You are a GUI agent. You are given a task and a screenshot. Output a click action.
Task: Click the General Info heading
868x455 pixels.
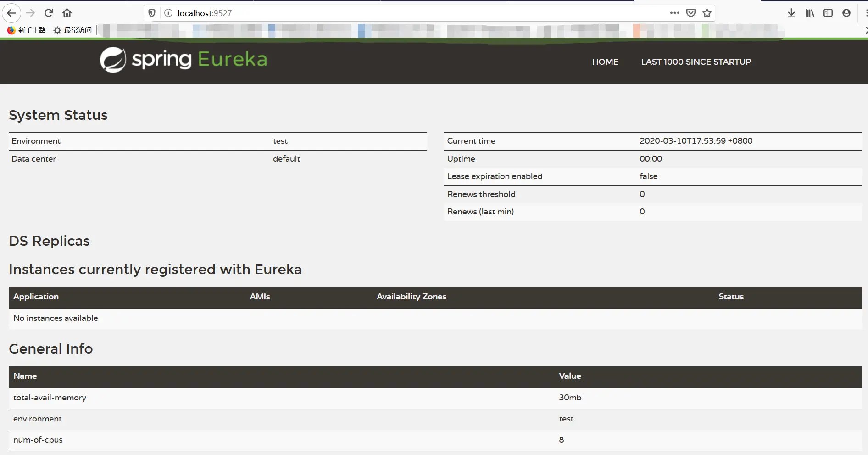(51, 349)
